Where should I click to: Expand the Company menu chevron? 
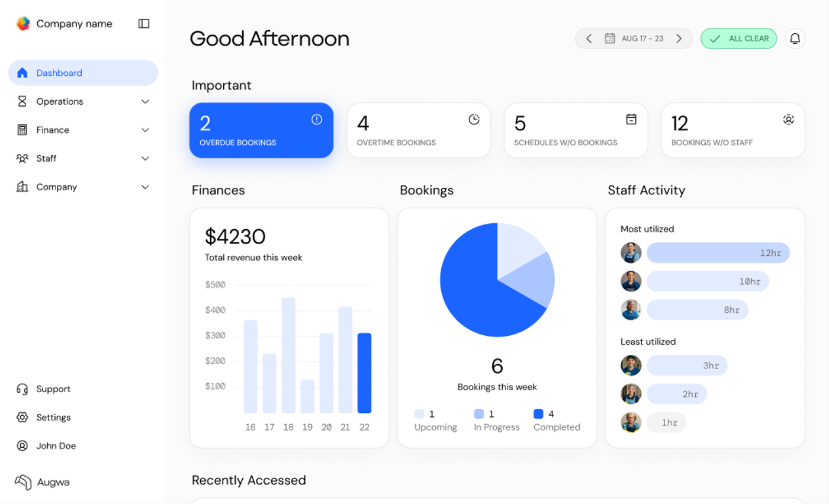click(145, 187)
